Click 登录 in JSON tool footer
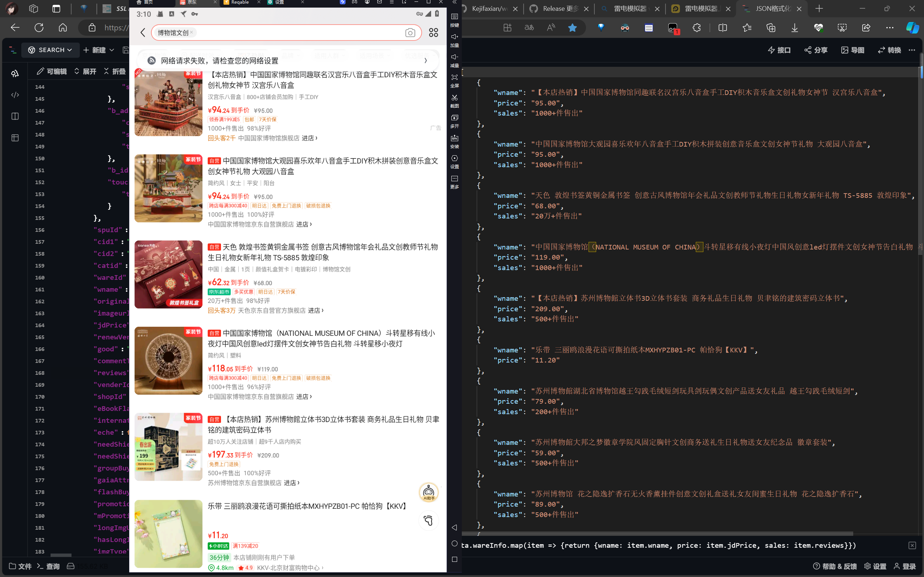This screenshot has width=924, height=577. point(905,566)
